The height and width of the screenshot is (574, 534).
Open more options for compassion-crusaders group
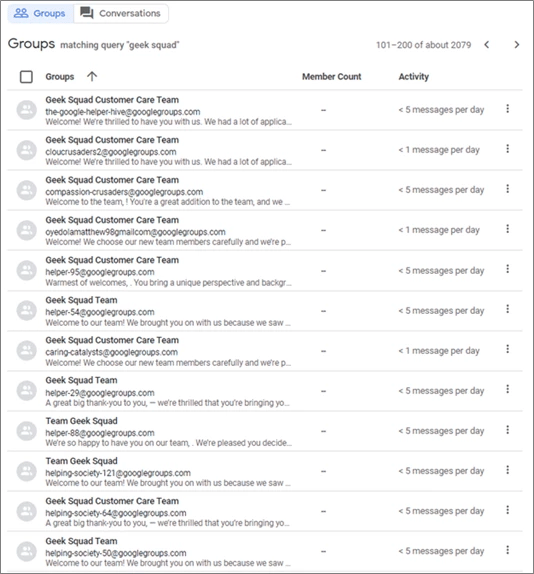pos(507,189)
